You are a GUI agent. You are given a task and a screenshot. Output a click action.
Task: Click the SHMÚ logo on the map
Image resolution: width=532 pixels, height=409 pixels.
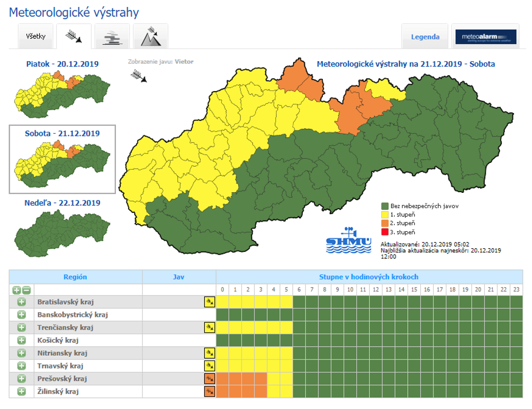coord(348,241)
